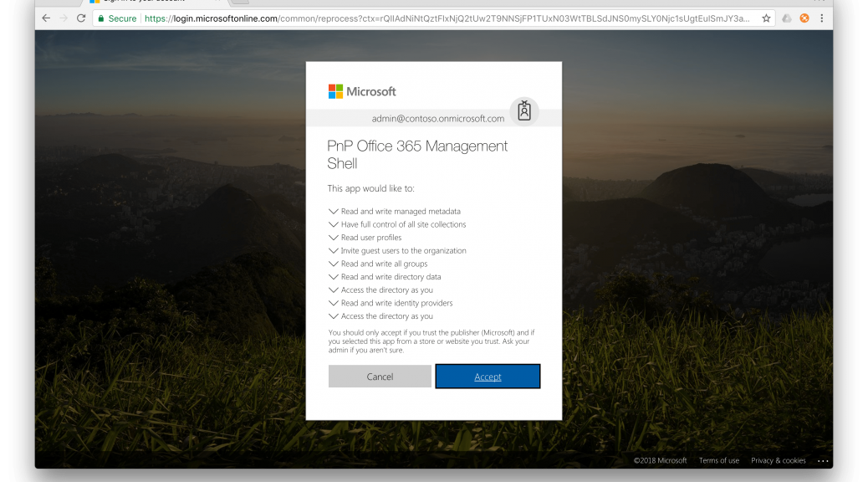Open the Terms of use link
Screen dimensions: 868x482
[718, 461]
